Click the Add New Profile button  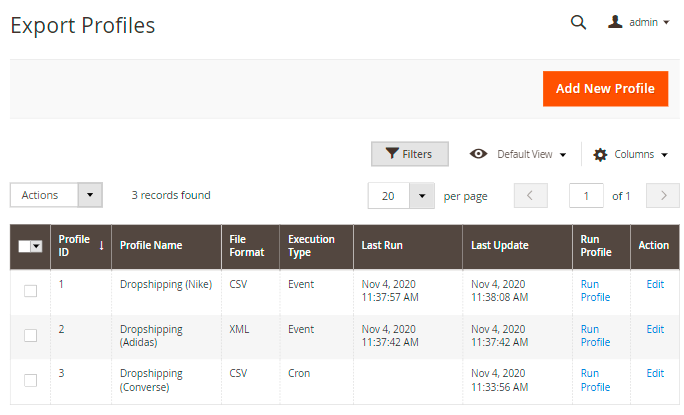[604, 88]
